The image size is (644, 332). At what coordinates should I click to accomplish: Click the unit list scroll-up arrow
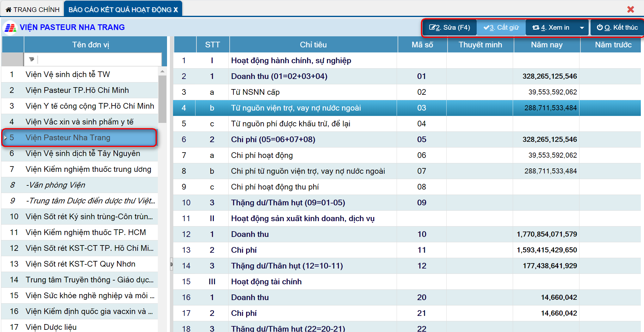(x=162, y=71)
